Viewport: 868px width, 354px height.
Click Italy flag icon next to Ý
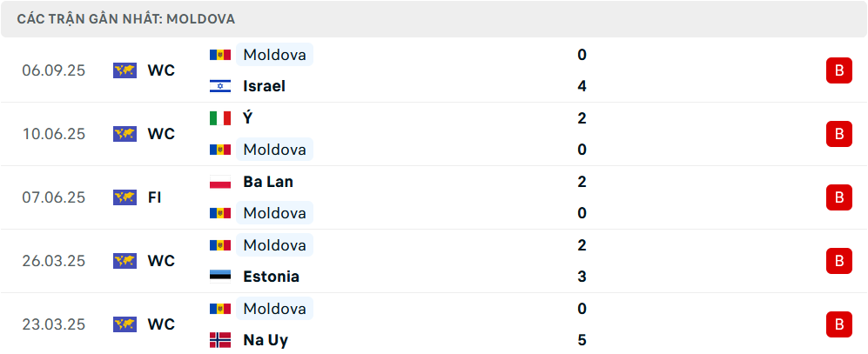point(219,118)
